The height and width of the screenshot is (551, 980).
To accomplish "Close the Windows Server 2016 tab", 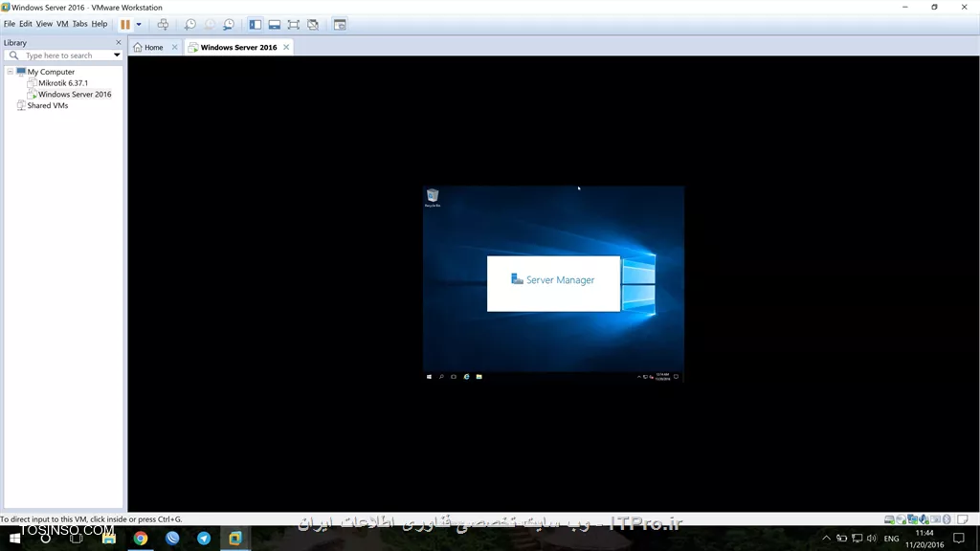I will tap(286, 47).
